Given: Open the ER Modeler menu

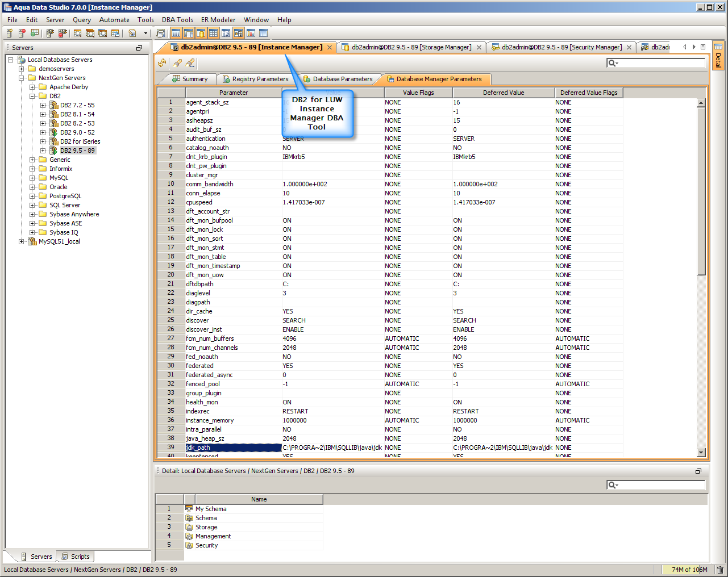Looking at the screenshot, I should (x=218, y=20).
